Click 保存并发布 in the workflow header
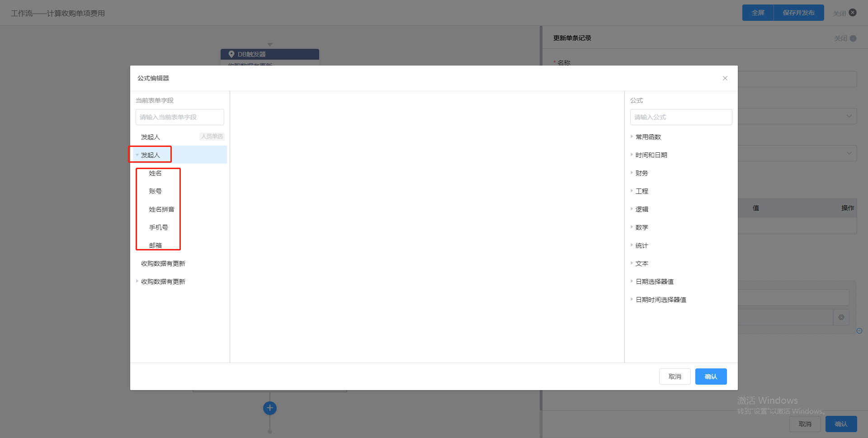868x438 pixels. pos(799,13)
